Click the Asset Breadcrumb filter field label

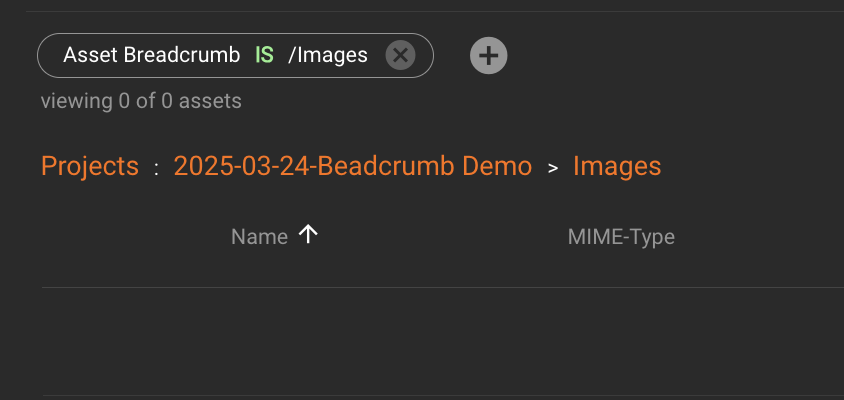pos(151,55)
